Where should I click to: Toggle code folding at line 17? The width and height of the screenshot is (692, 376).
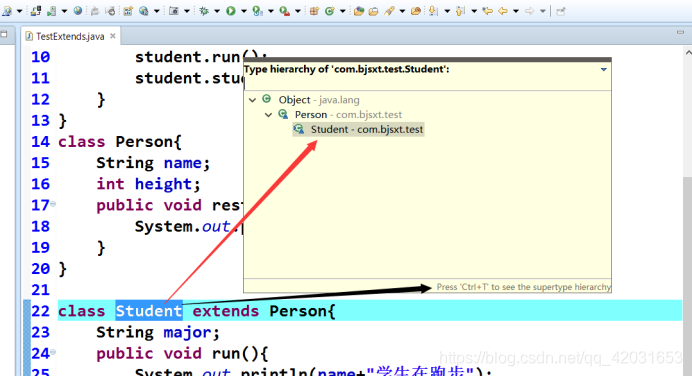click(53, 203)
